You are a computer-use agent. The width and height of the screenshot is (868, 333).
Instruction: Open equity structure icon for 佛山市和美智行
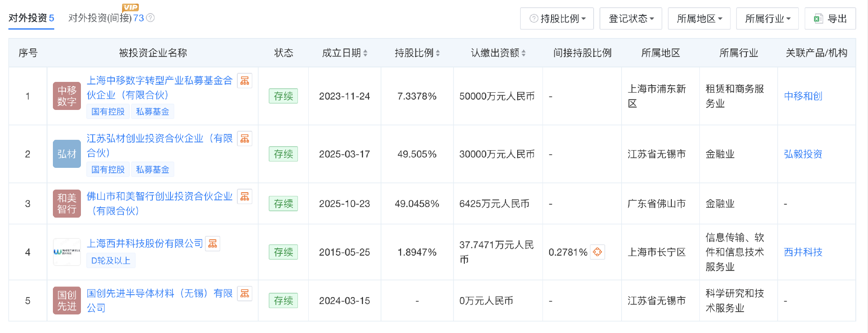tap(245, 196)
